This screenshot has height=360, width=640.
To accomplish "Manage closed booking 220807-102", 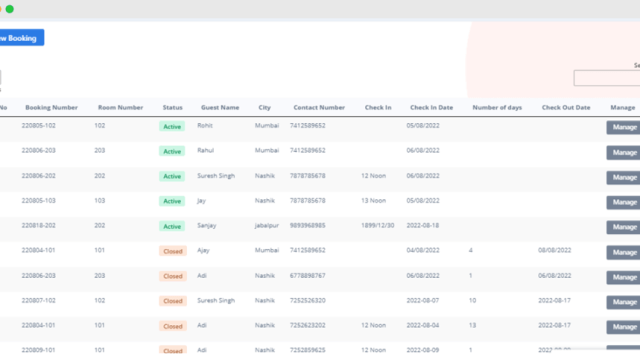I will click(x=623, y=302).
